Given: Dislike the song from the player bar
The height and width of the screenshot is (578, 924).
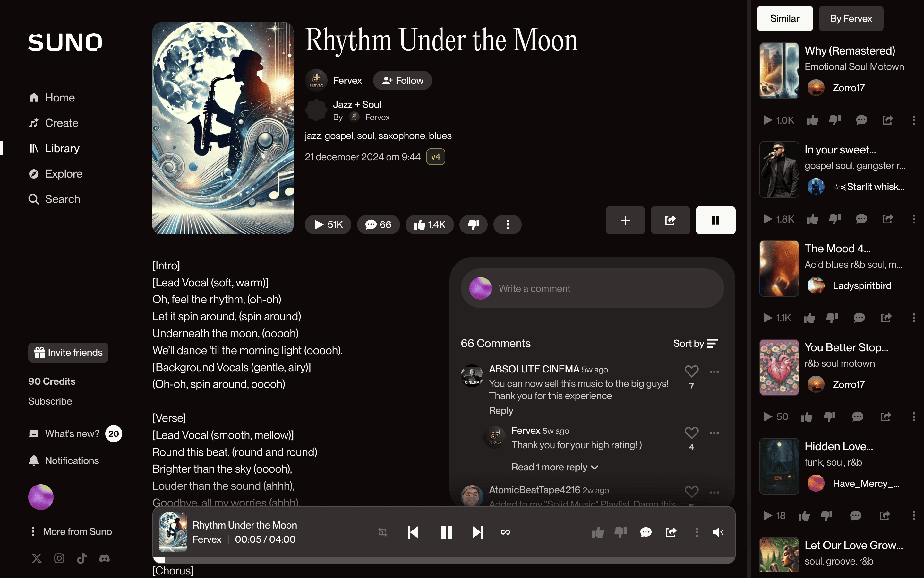Looking at the screenshot, I should pyautogui.click(x=621, y=532).
